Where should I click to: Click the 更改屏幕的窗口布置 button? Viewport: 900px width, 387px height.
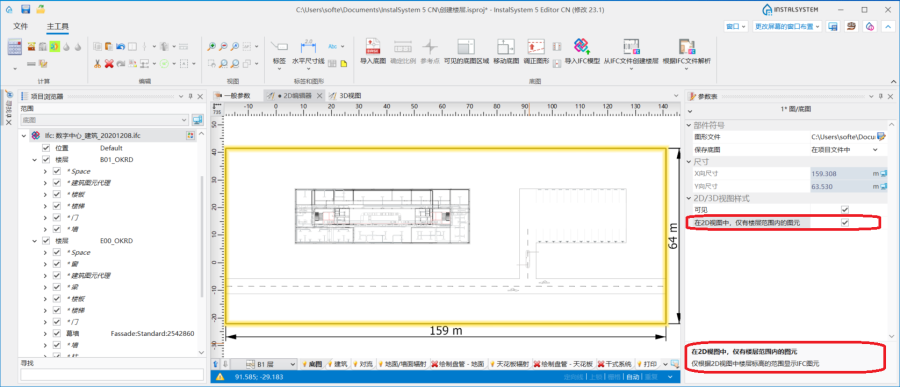[x=787, y=26]
